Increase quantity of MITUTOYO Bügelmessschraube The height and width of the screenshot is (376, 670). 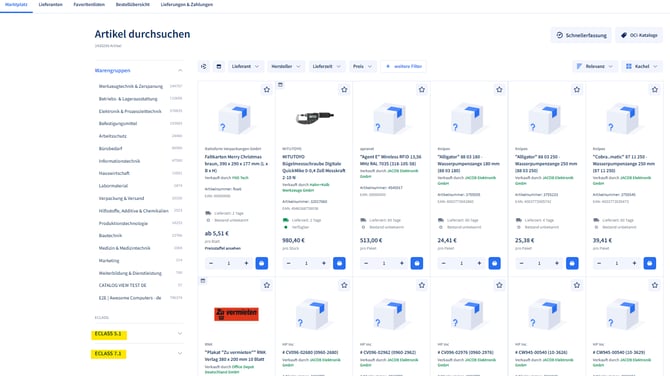[x=324, y=263]
